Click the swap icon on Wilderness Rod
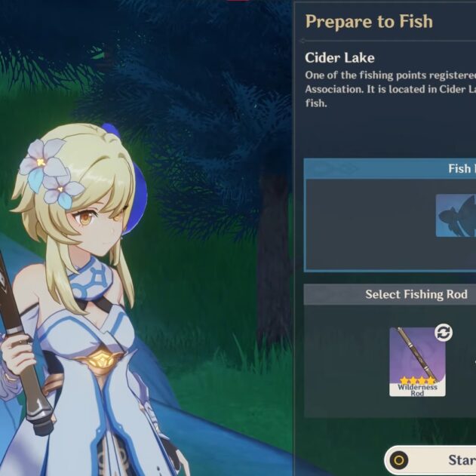The image size is (476, 476). click(x=444, y=333)
